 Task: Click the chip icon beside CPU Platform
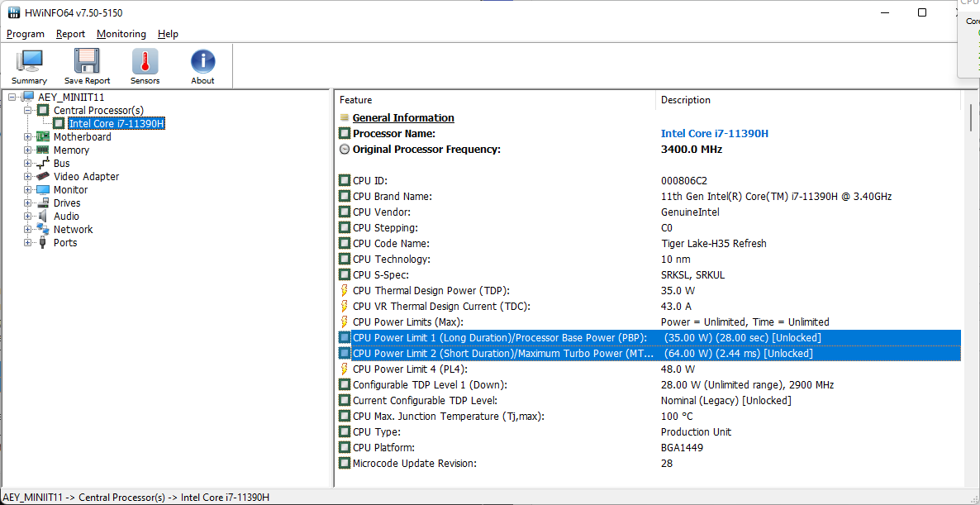click(345, 447)
